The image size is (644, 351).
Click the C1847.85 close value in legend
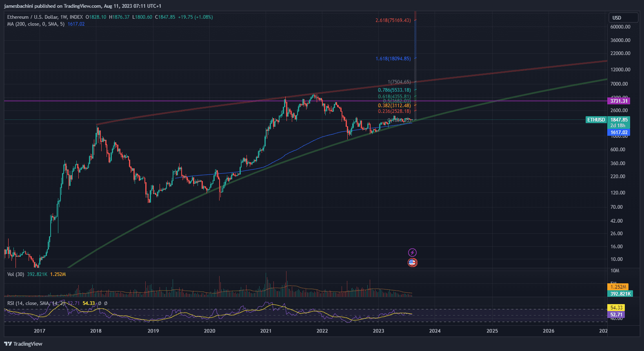[165, 17]
